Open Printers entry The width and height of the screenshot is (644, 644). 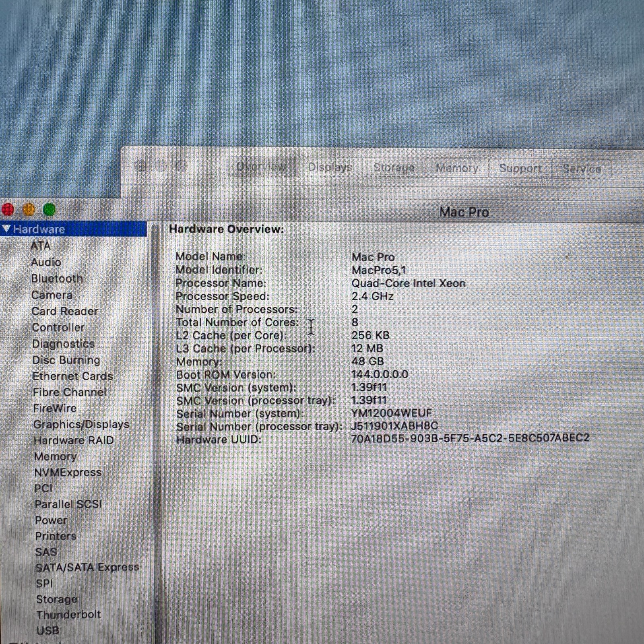56,536
